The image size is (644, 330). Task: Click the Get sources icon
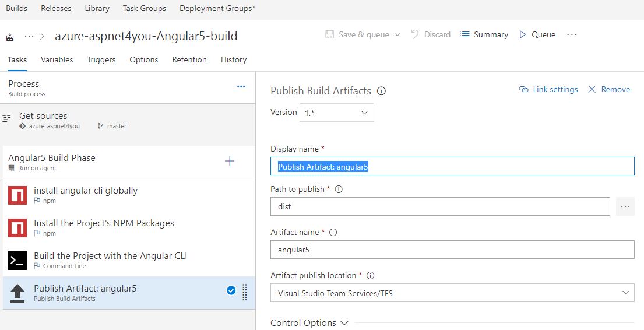tap(6, 118)
